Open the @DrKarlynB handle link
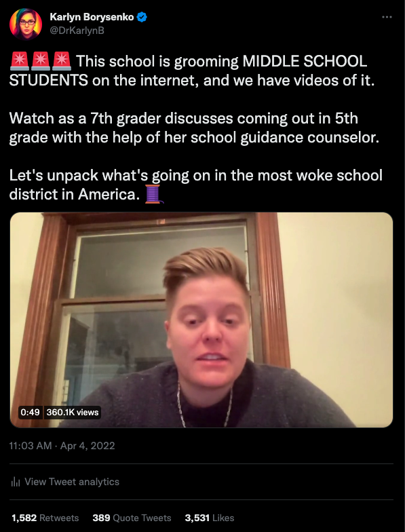 (77, 31)
